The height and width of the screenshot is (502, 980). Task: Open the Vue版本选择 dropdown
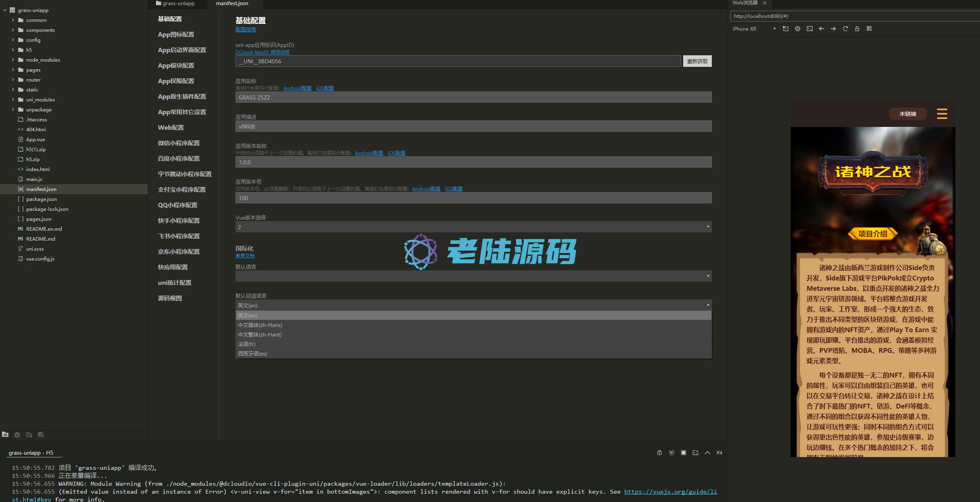(x=473, y=227)
